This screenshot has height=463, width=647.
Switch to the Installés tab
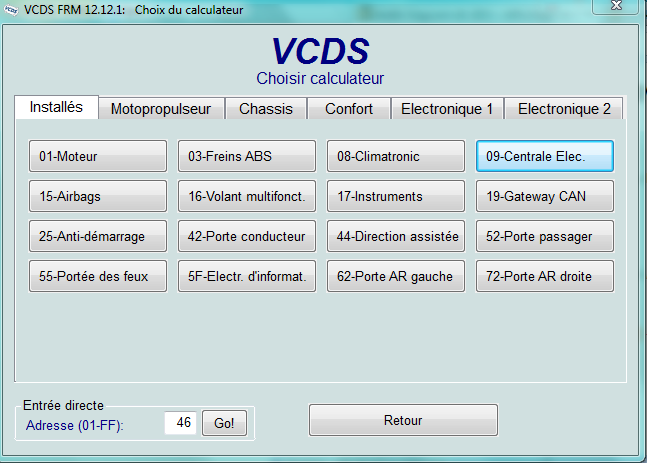click(57, 107)
